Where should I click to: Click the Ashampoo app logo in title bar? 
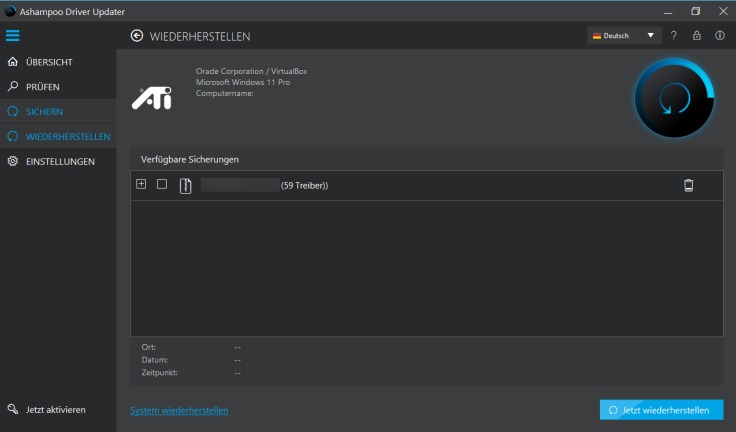10,11
